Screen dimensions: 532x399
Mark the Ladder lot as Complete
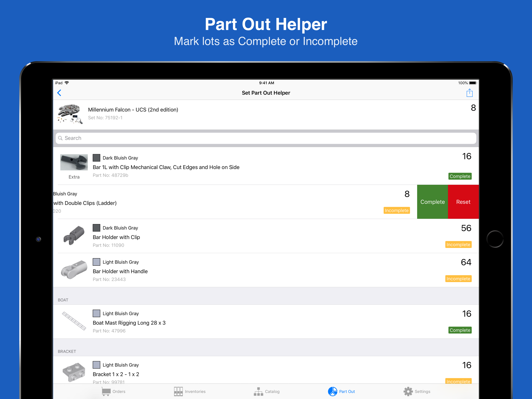point(432,202)
